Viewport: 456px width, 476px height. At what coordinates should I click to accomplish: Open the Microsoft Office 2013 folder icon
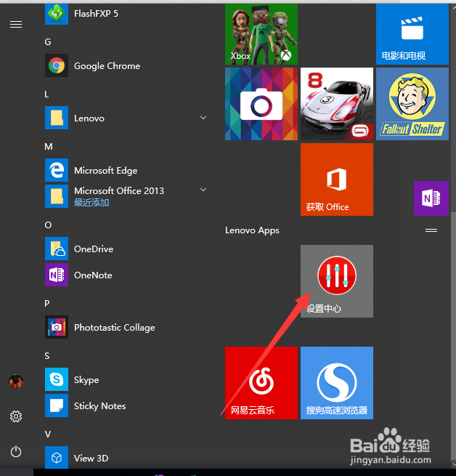click(x=57, y=196)
